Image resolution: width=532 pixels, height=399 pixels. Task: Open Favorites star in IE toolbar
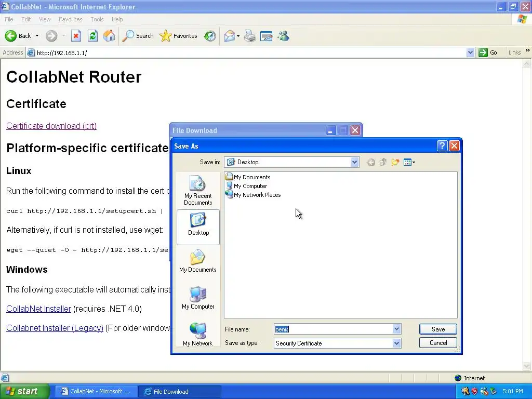pos(179,36)
